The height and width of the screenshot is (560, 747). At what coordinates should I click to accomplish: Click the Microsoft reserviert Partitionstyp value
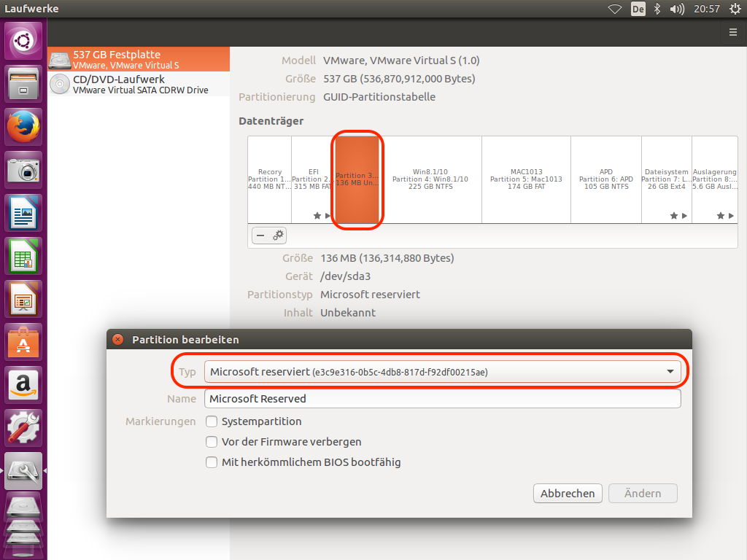click(x=370, y=295)
